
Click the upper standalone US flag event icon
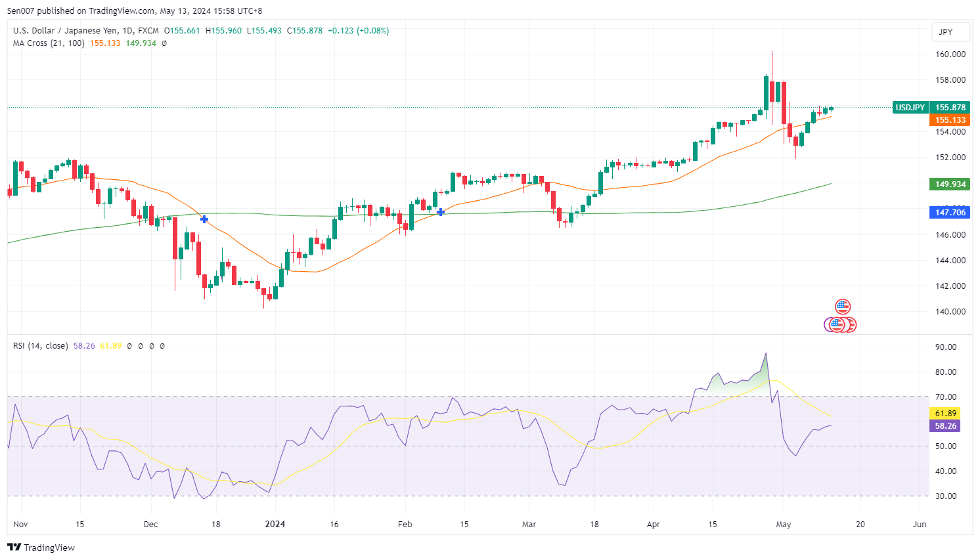[x=843, y=307]
